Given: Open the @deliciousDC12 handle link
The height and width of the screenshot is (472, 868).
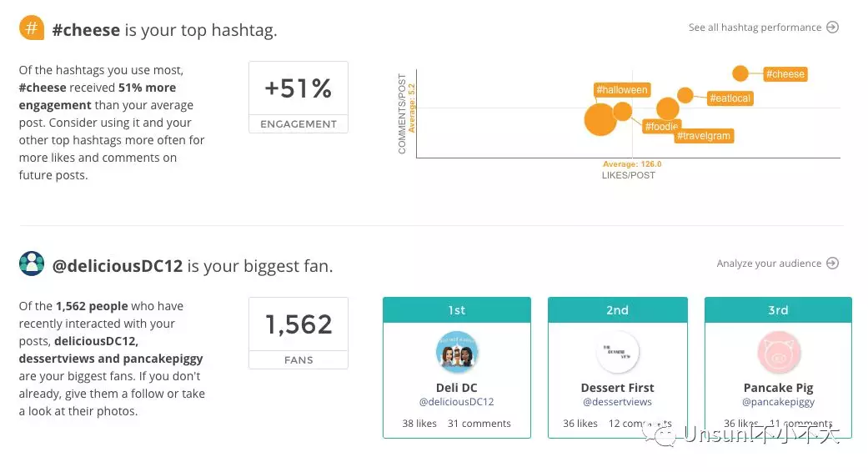Looking at the screenshot, I should (x=456, y=402).
